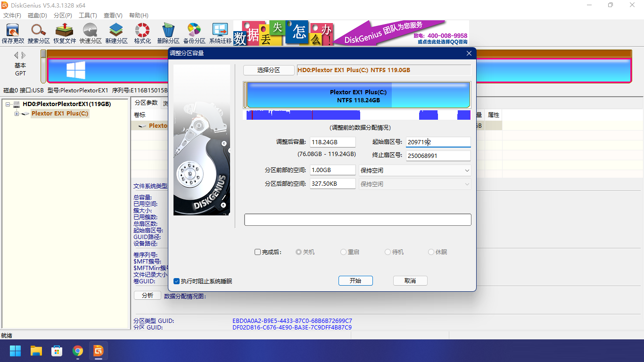Click the DiskGenius data-loss banner ad

coord(351,33)
